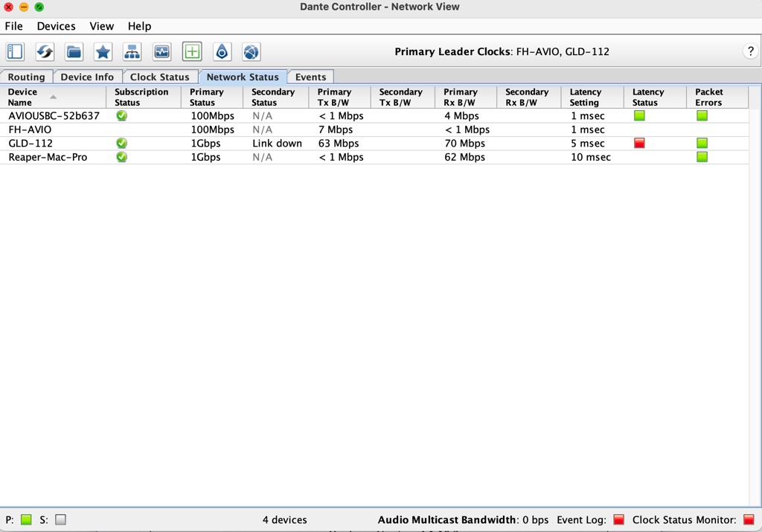
Task: Click the '62 Mbps' primary Rx value
Action: pyautogui.click(x=464, y=157)
